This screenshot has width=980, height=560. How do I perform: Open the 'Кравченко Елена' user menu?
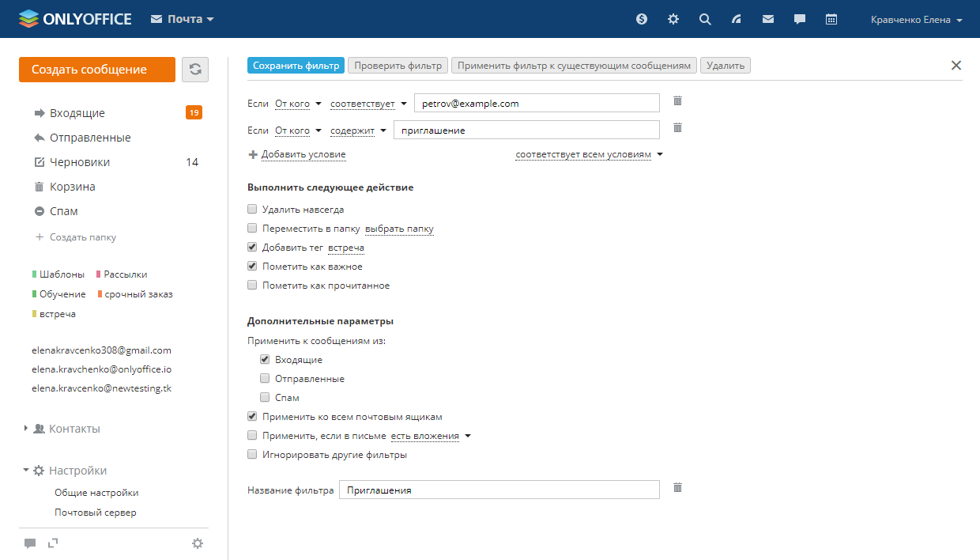click(915, 20)
